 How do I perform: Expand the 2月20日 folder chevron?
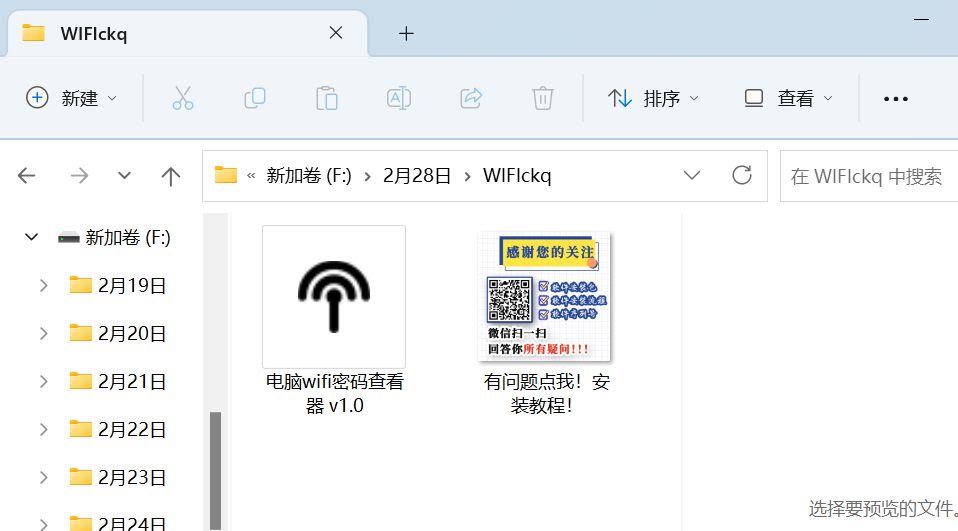pos(43,333)
